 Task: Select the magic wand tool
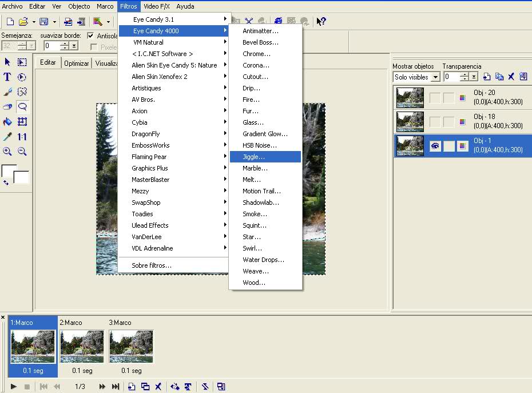click(x=22, y=92)
